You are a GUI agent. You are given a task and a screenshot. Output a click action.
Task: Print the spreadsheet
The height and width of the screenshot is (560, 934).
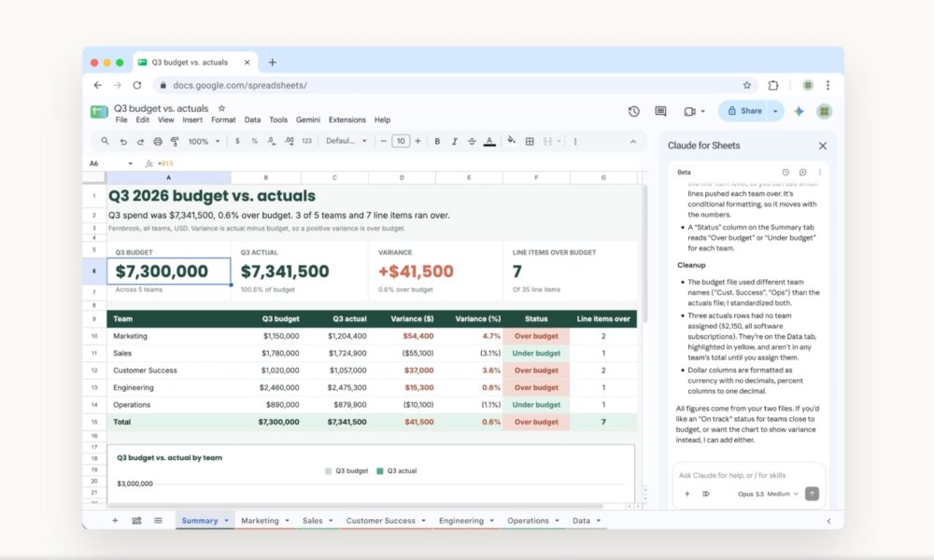158,142
